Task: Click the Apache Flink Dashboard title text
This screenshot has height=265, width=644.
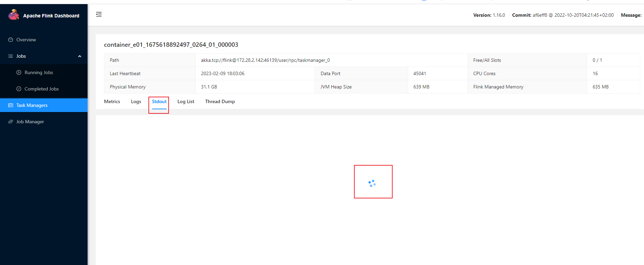Action: point(51,16)
